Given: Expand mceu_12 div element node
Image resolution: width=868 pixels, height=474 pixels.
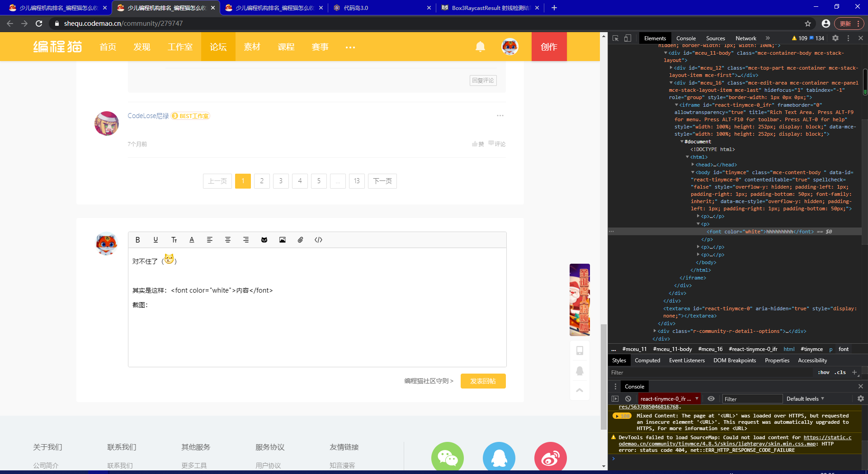Looking at the screenshot, I should point(671,68).
